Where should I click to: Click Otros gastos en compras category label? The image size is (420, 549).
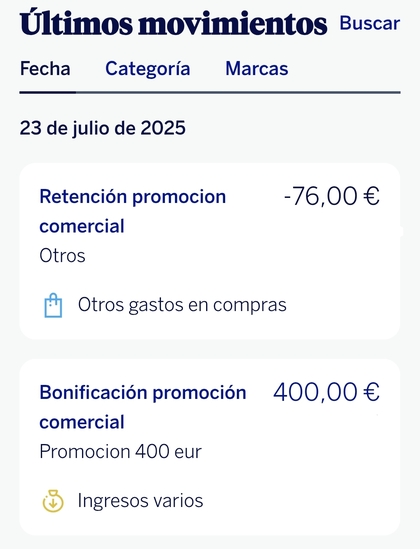182,305
